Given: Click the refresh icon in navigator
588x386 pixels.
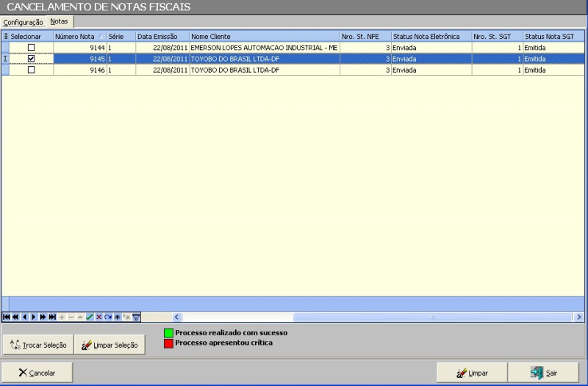Looking at the screenshot, I should click(x=108, y=317).
